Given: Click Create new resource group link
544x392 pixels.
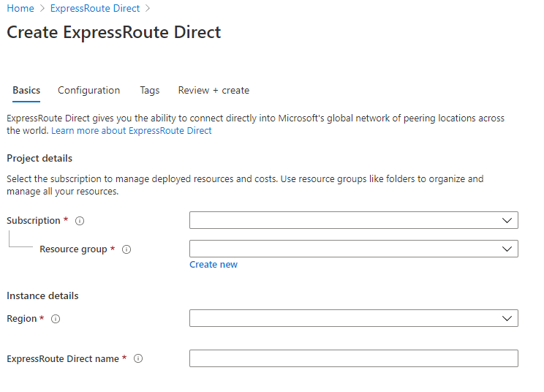Looking at the screenshot, I should [214, 265].
